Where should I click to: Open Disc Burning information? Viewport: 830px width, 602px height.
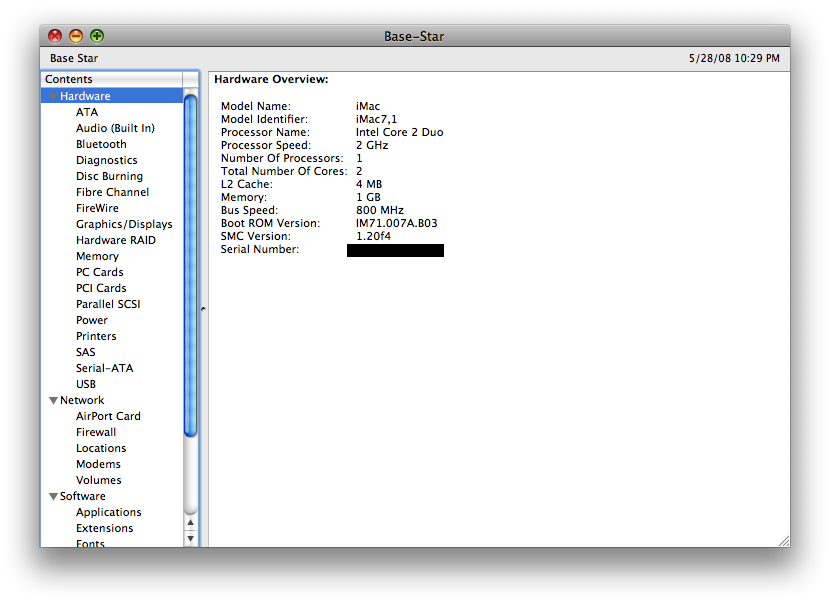[x=109, y=176]
